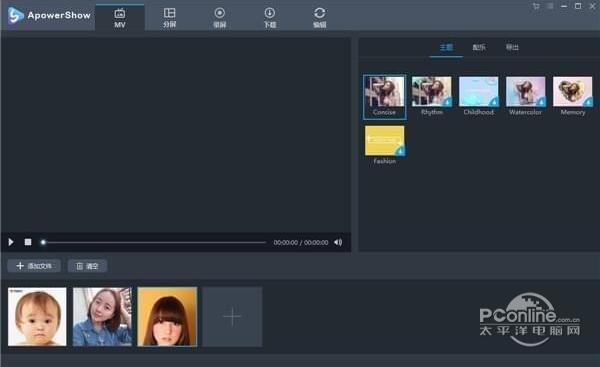The width and height of the screenshot is (600, 367).
Task: Open the shopping cart icon in title bar
Action: point(536,6)
